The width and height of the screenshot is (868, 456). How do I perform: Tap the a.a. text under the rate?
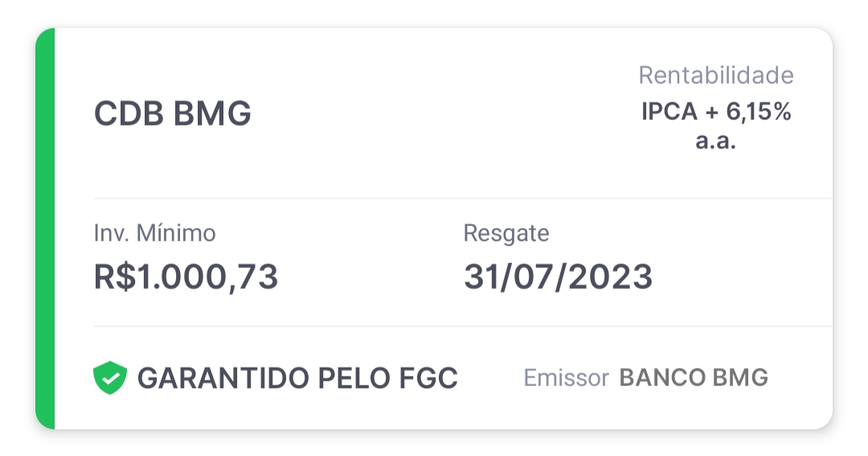pyautogui.click(x=716, y=141)
